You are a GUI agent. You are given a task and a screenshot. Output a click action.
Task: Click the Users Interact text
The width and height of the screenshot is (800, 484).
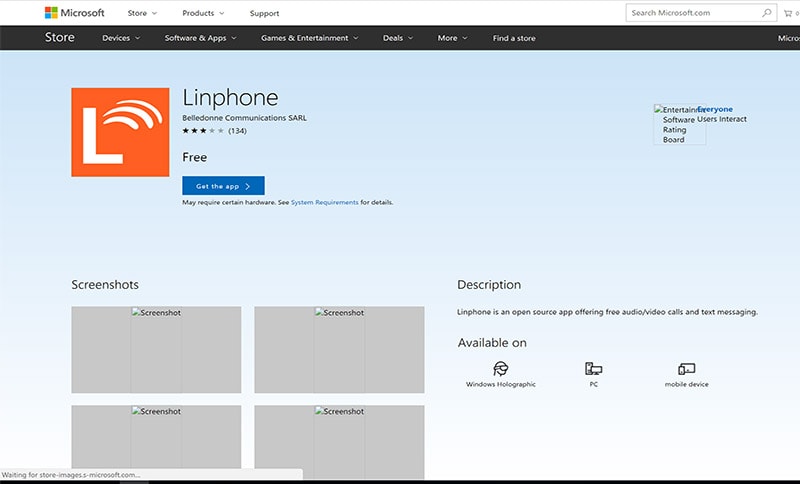tap(722, 119)
